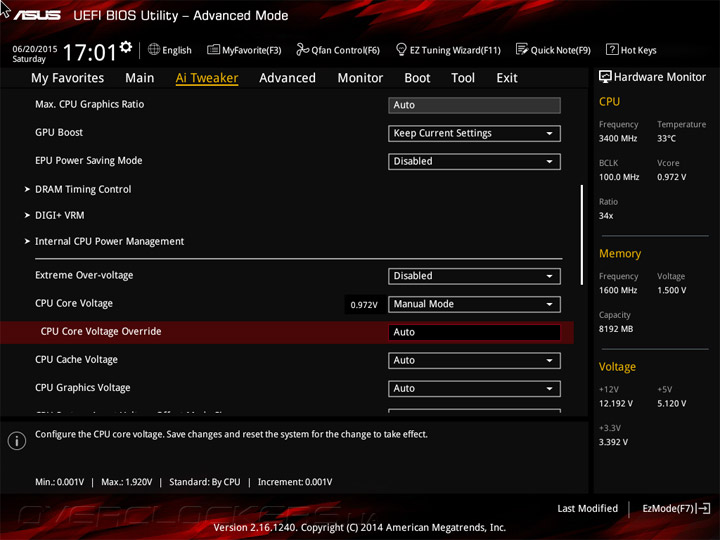
Task: Go to the Advanced tab
Action: [x=287, y=78]
